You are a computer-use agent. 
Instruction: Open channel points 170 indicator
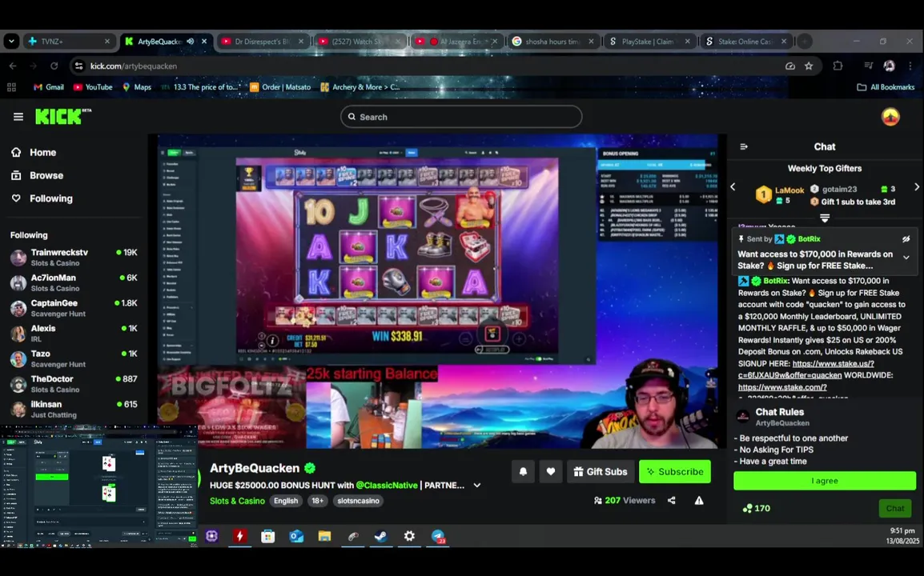click(x=756, y=508)
